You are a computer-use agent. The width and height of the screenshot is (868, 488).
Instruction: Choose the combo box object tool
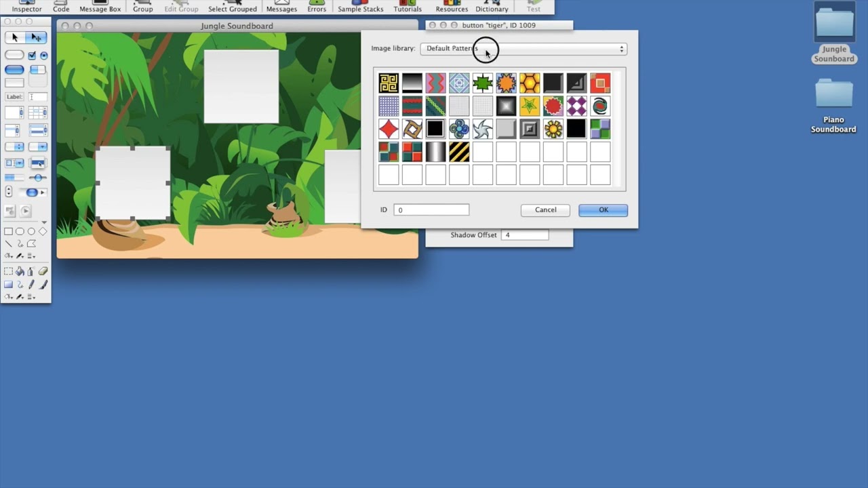pyautogui.click(x=14, y=163)
